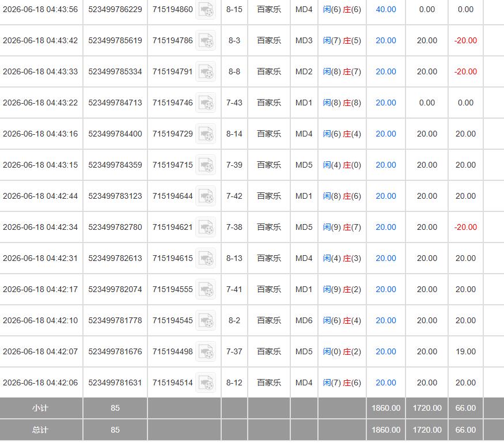The height and width of the screenshot is (443, 504).
Task: Click result 闲(0) 庄(2) cell
Action: click(342, 352)
